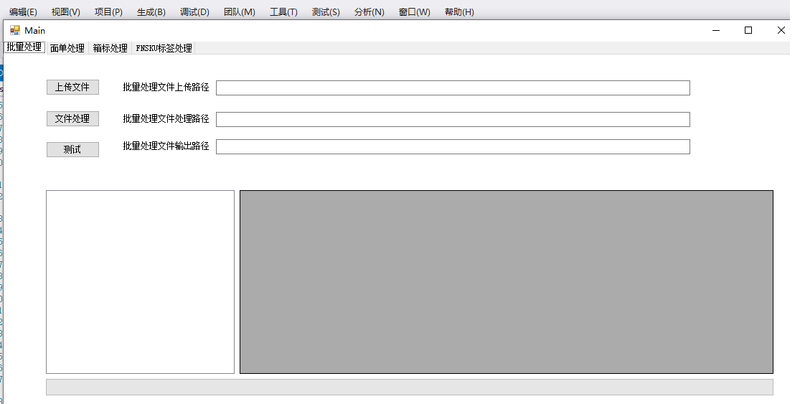
Task: Close the Main window
Action: tap(781, 31)
